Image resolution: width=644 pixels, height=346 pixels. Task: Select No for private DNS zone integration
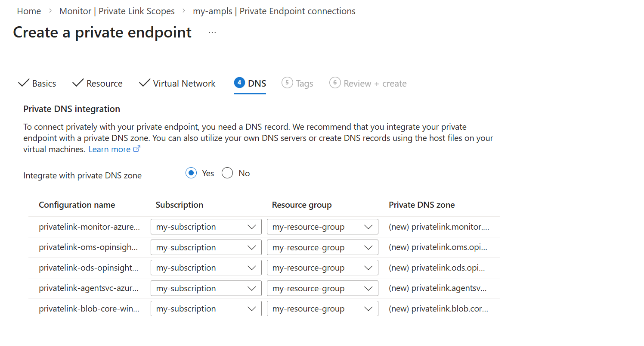pyautogui.click(x=227, y=173)
